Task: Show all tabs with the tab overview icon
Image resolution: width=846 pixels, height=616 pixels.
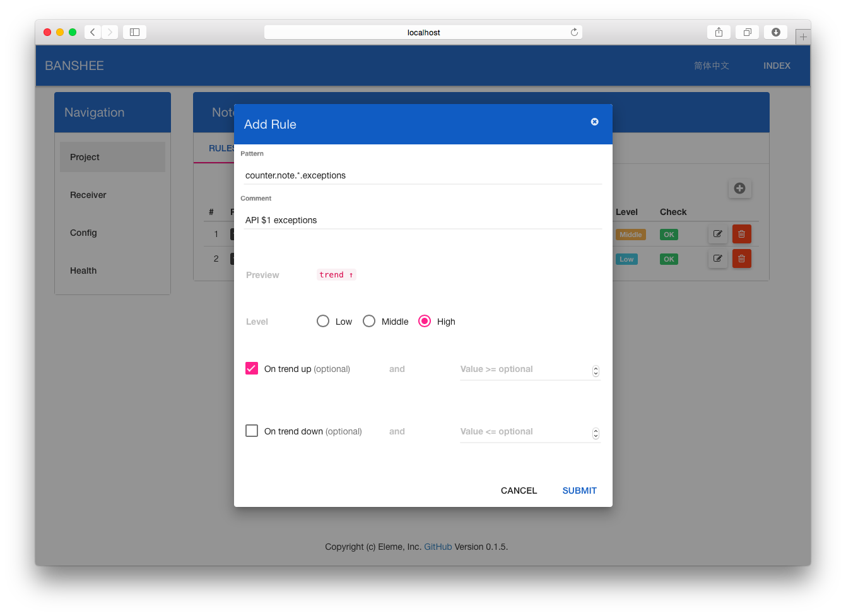Action: (x=747, y=32)
